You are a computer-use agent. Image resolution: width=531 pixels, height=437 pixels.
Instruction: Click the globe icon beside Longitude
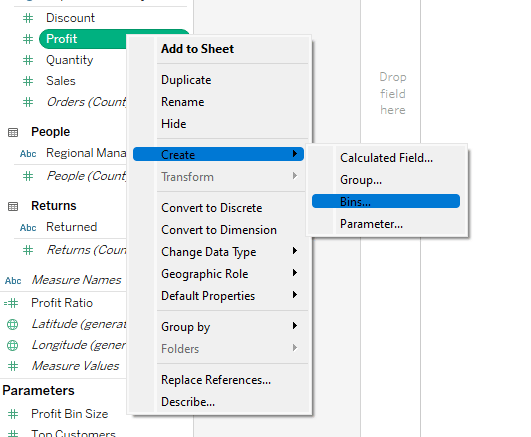(x=13, y=345)
